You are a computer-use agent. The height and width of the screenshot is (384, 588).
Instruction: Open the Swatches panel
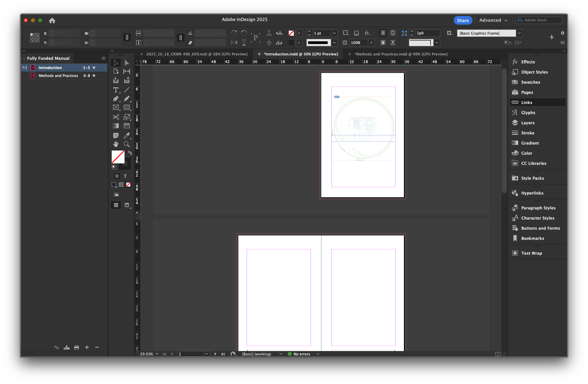click(x=530, y=82)
